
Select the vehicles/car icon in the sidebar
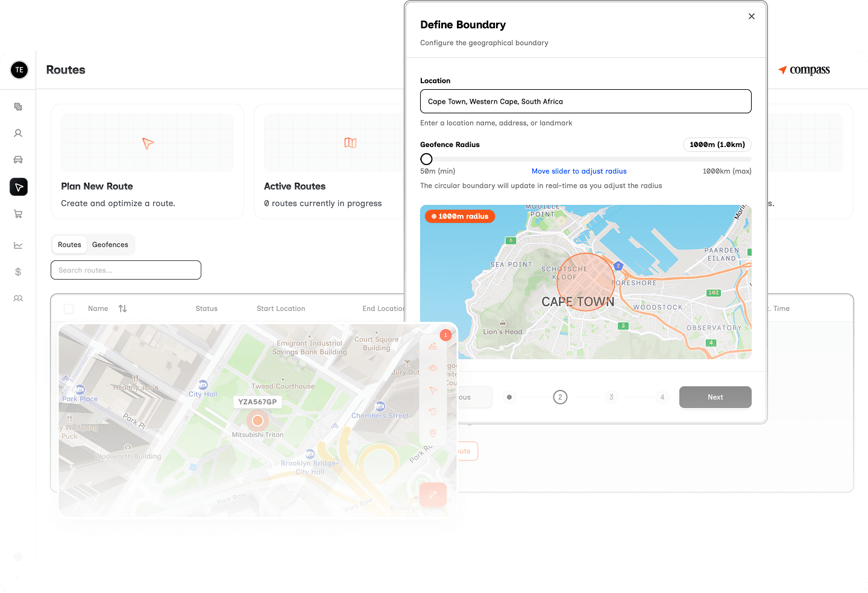(x=18, y=160)
